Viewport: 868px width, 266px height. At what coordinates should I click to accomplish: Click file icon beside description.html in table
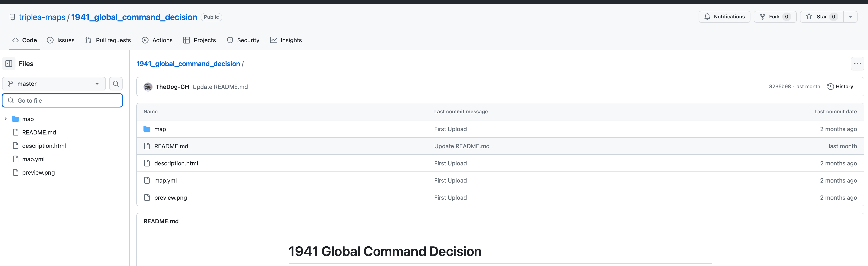click(x=147, y=163)
